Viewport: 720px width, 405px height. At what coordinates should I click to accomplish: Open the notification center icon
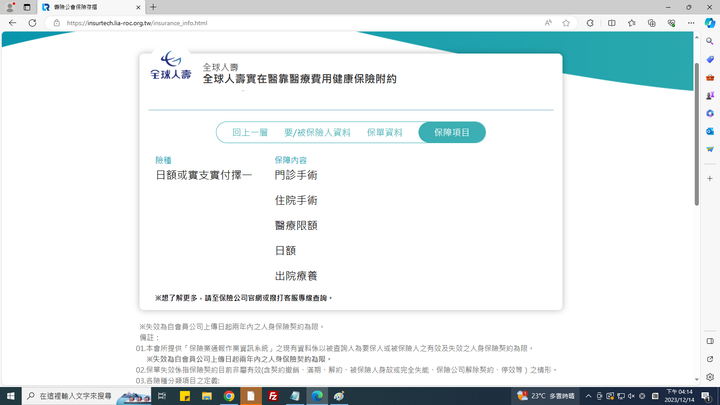pyautogui.click(x=706, y=396)
